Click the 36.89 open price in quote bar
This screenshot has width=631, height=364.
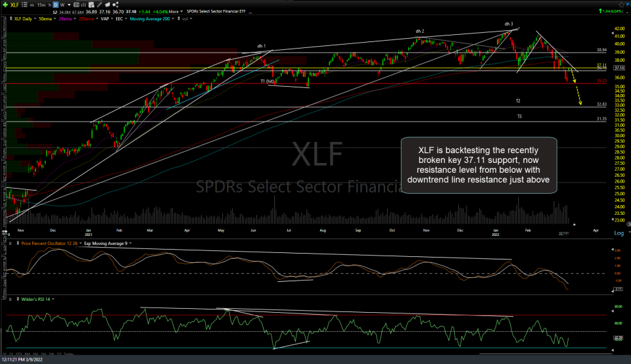coord(91,12)
